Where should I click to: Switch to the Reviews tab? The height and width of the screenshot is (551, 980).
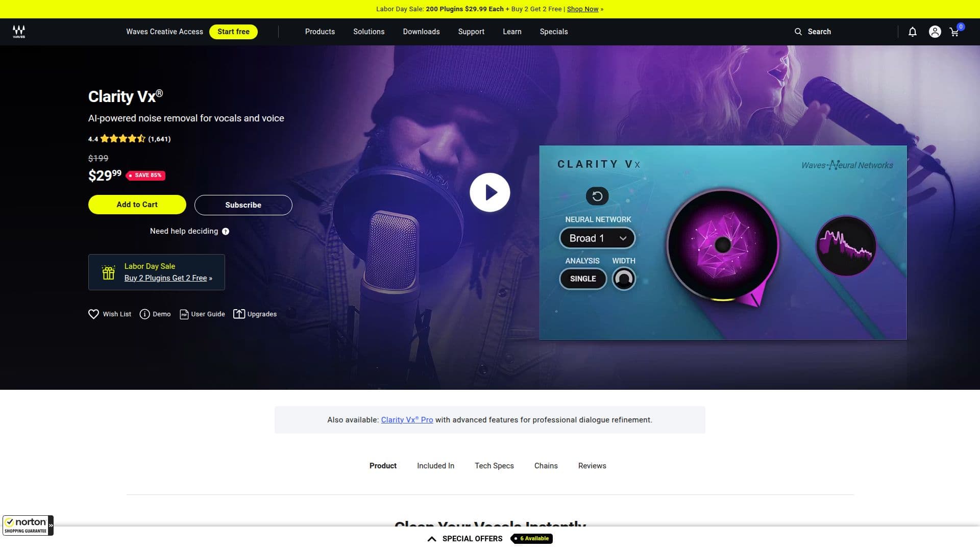[x=592, y=466]
